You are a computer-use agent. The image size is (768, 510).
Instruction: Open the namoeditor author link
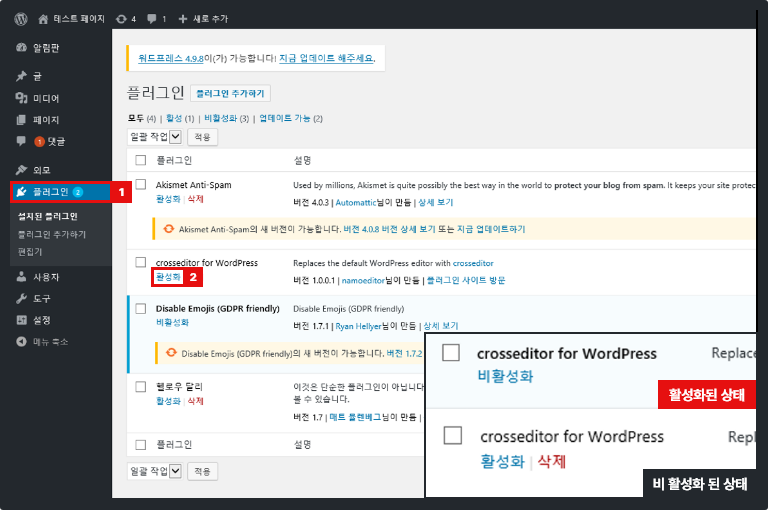[363, 280]
